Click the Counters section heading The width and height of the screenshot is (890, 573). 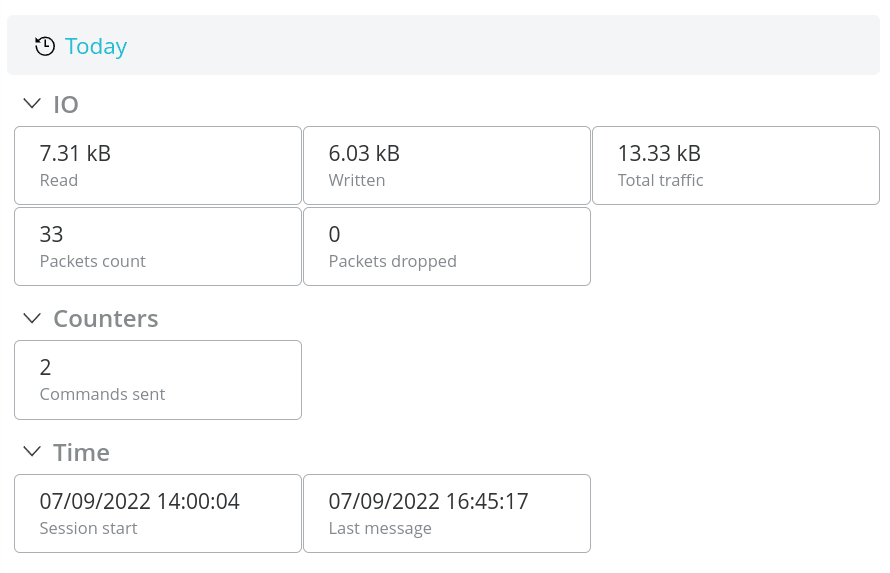[x=106, y=319]
